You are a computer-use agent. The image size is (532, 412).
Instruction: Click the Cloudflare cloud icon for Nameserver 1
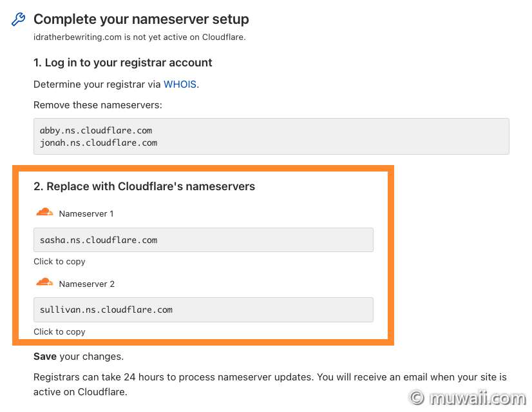point(44,212)
